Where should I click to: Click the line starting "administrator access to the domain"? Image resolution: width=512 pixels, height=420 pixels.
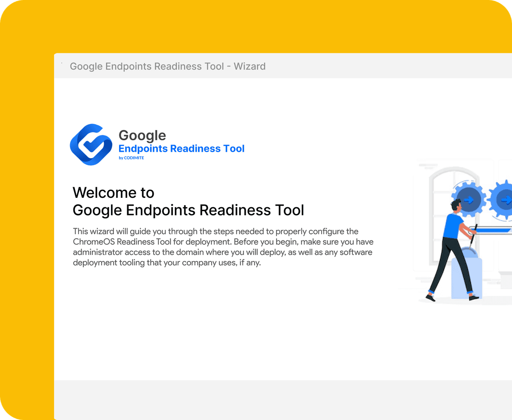pos(223,252)
